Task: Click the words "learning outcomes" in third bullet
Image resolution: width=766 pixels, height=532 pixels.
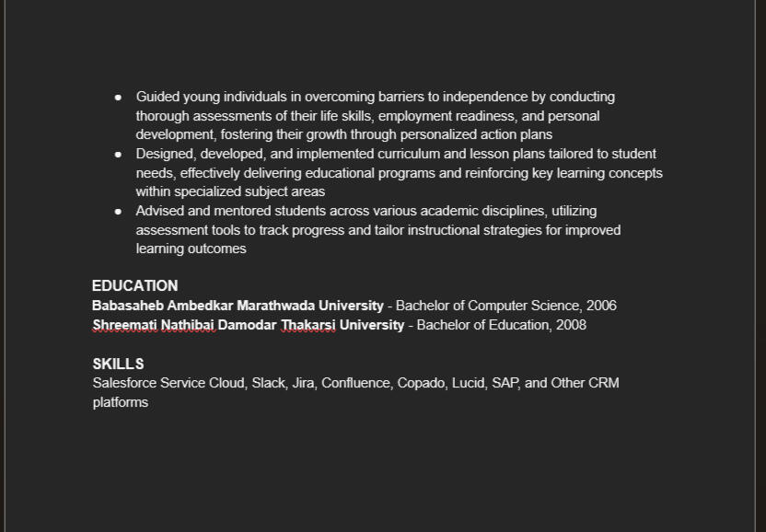Action: pos(191,249)
